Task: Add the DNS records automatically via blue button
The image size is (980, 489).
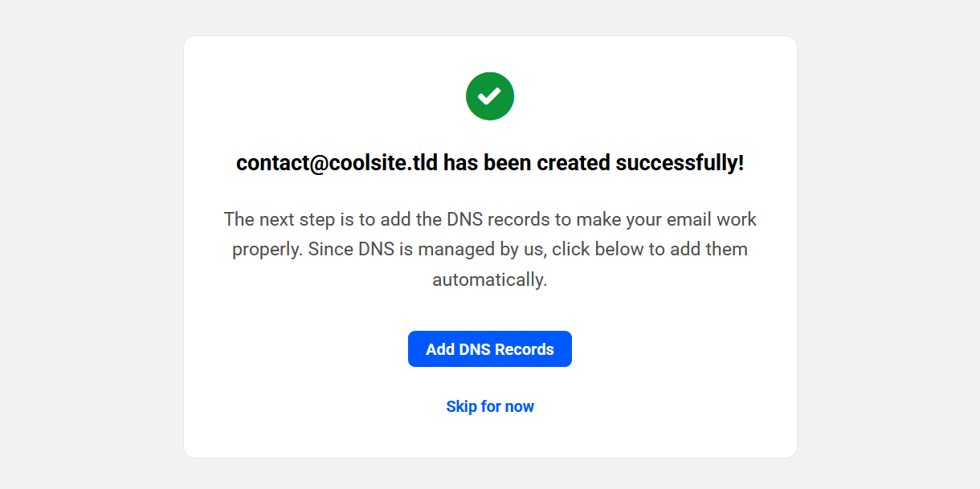Action: [x=490, y=349]
